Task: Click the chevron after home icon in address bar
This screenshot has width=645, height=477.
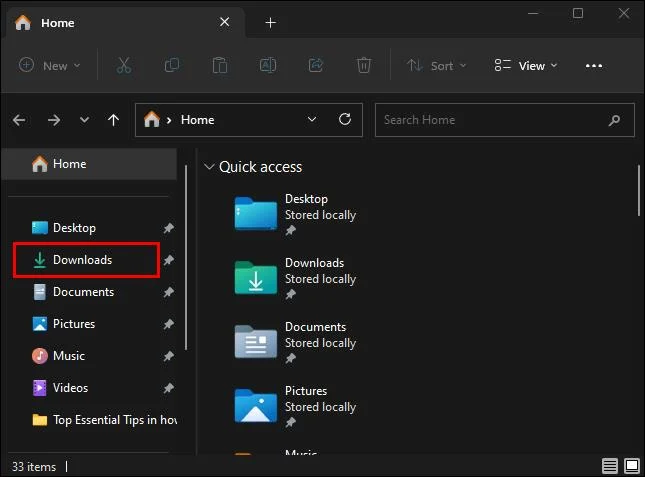Action: 169,120
